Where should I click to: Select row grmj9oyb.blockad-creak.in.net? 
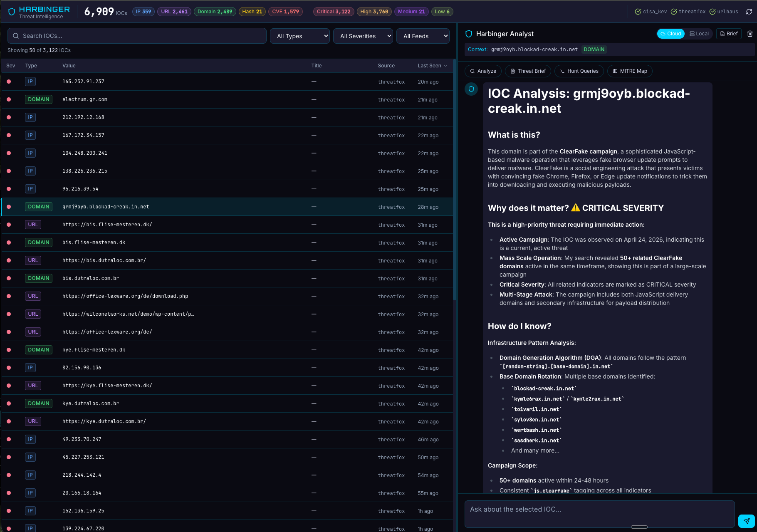pyautogui.click(x=227, y=207)
